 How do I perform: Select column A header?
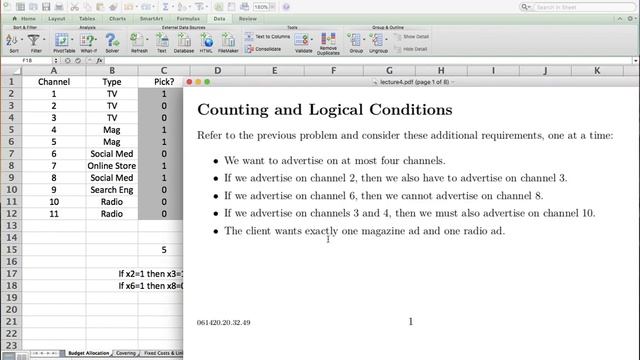(x=53, y=71)
